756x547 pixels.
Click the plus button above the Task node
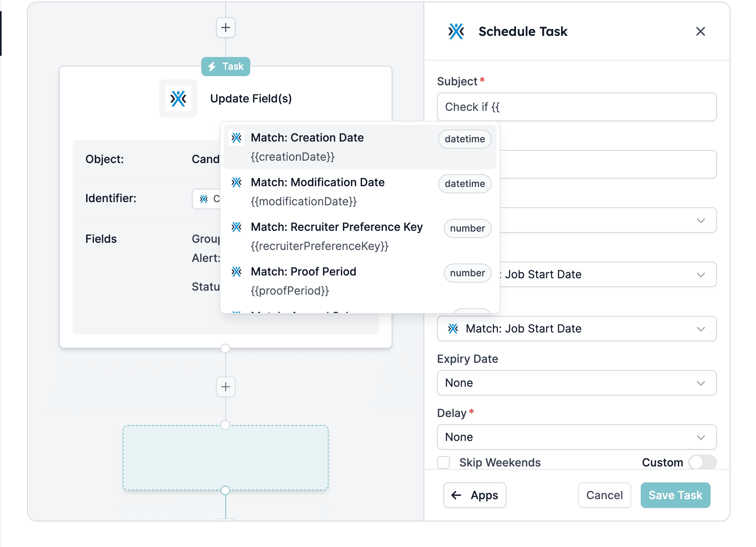tap(226, 28)
